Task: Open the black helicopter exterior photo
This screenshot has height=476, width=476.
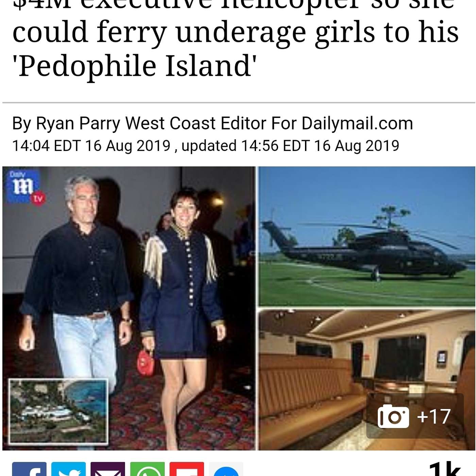Action: pos(367,236)
